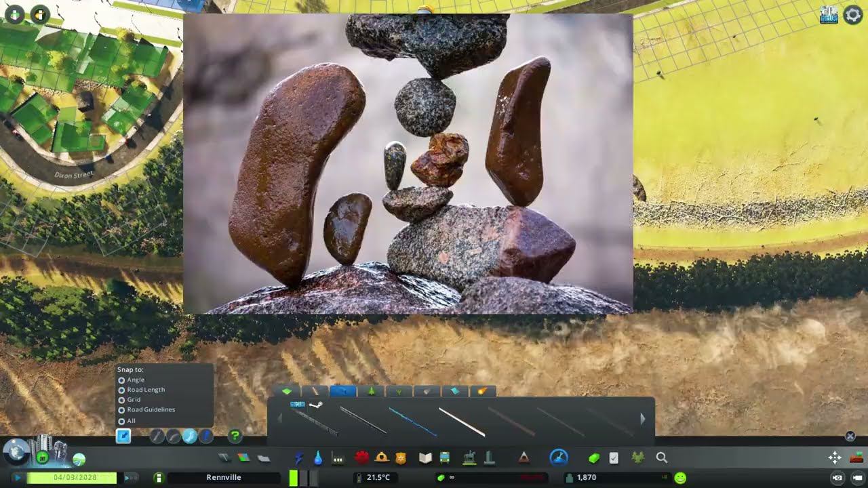Choose the curved road drawing mode

174,436
